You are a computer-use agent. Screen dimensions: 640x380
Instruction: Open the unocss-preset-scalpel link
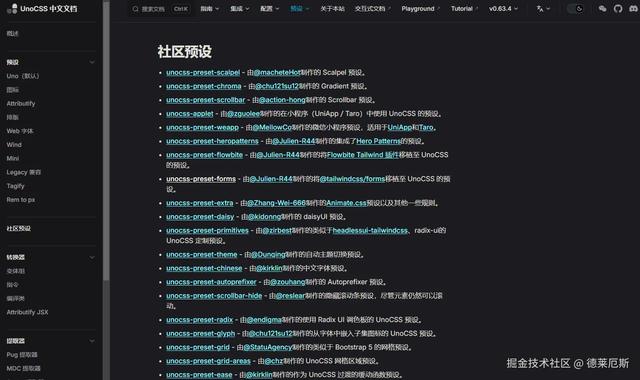(x=203, y=72)
